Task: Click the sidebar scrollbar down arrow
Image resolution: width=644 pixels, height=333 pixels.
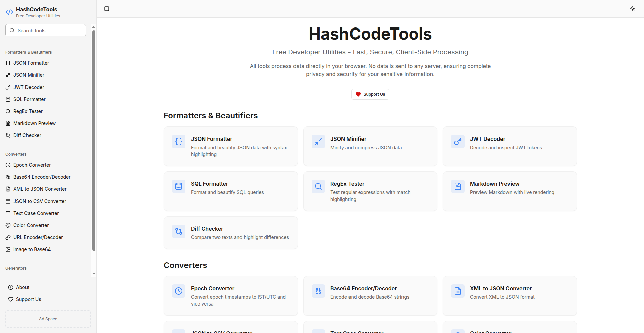Action: 94,274
